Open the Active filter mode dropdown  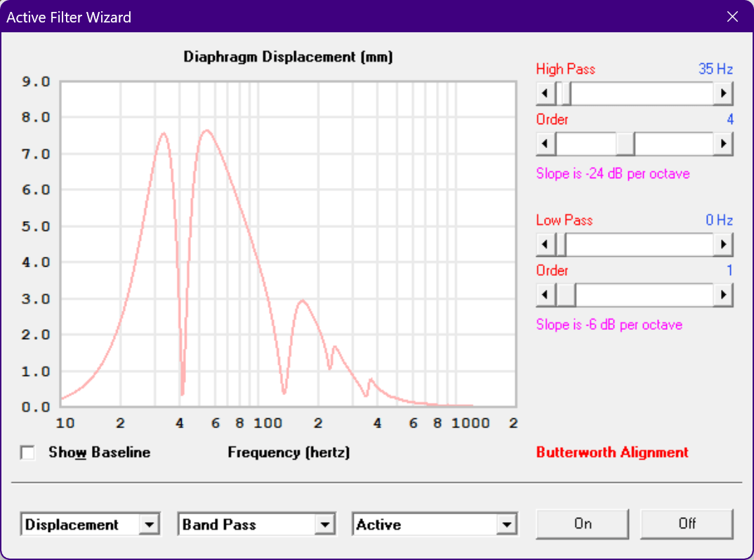click(x=507, y=524)
